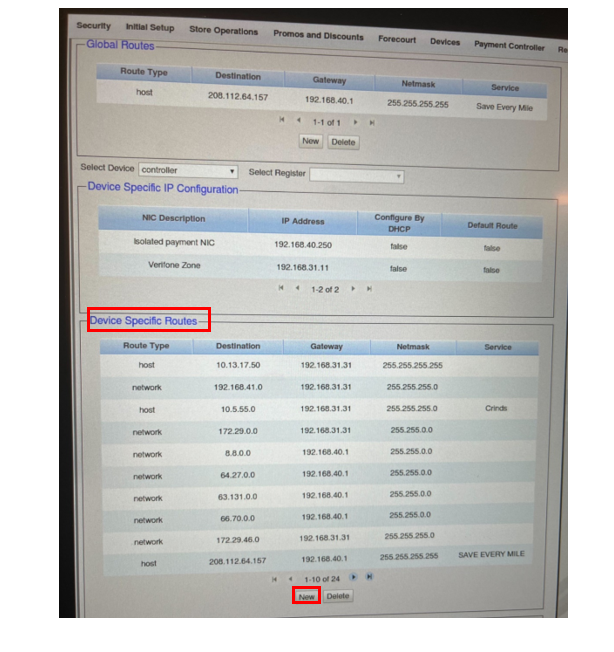The height and width of the screenshot is (652, 614).
Task: Click 1-10 of 24 page indicator
Action: pos(322,579)
